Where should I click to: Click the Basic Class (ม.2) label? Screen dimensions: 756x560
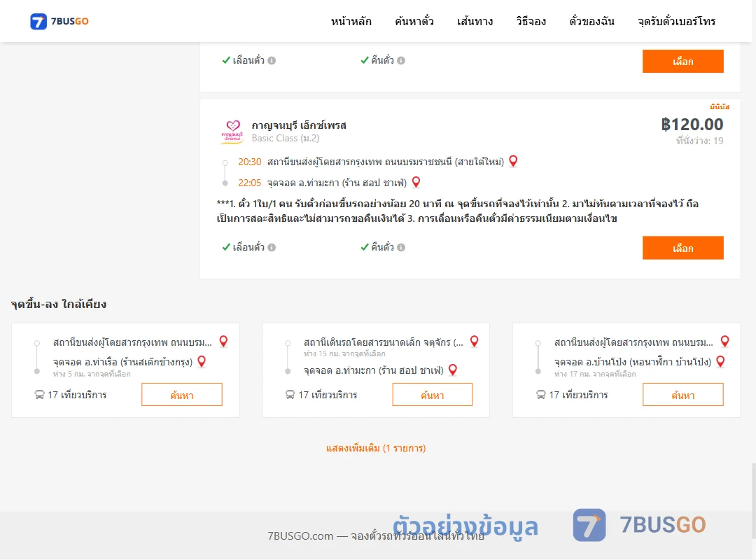(x=286, y=139)
